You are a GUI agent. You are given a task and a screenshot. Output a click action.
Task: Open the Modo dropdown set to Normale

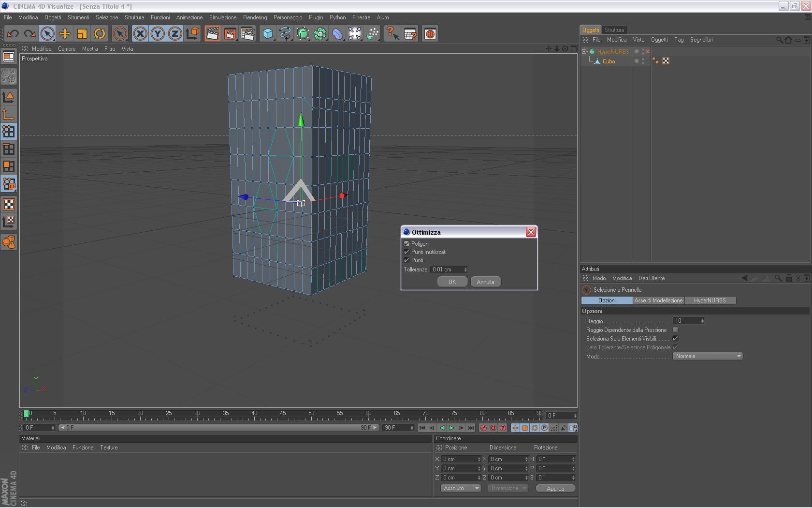tap(708, 357)
